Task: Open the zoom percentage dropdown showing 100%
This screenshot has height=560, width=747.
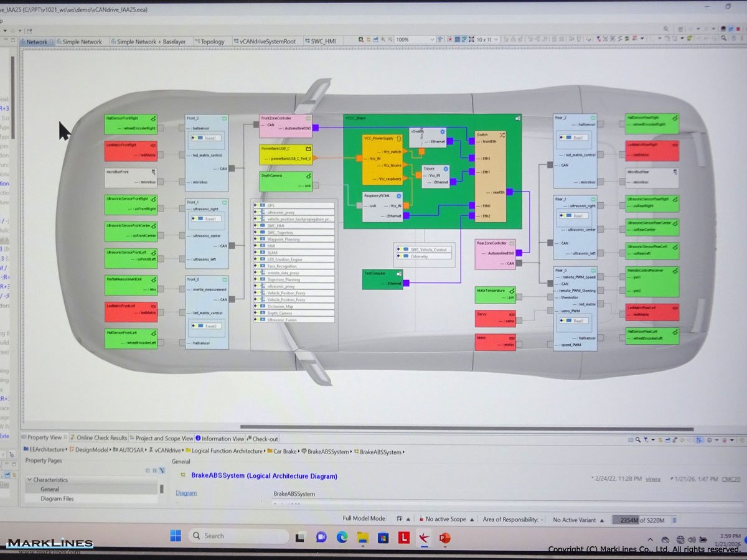Action: [x=415, y=40]
